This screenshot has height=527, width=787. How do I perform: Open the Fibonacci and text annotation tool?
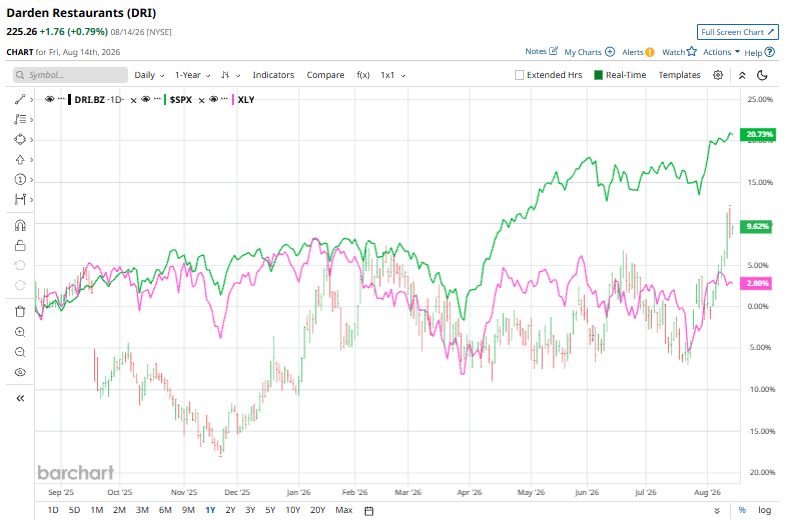pos(20,119)
